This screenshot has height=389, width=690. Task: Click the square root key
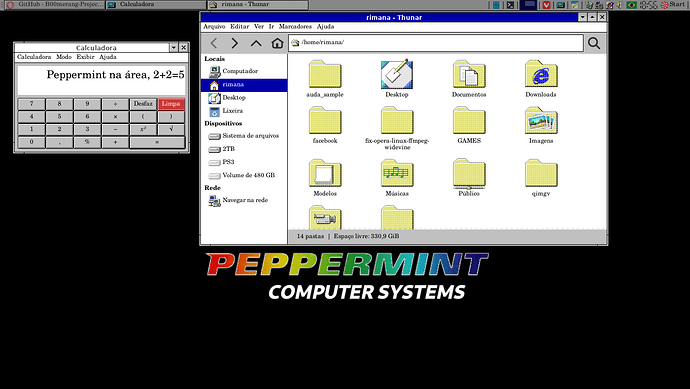tap(171, 129)
